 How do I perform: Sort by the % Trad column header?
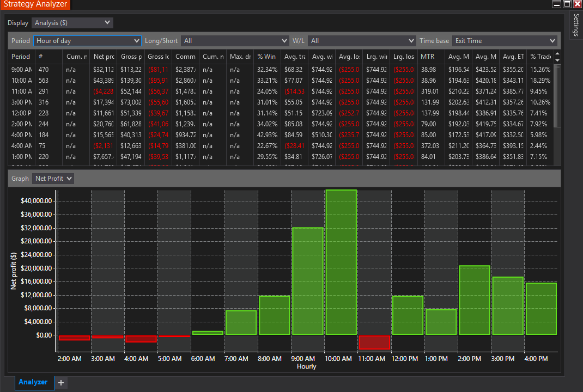click(x=541, y=57)
